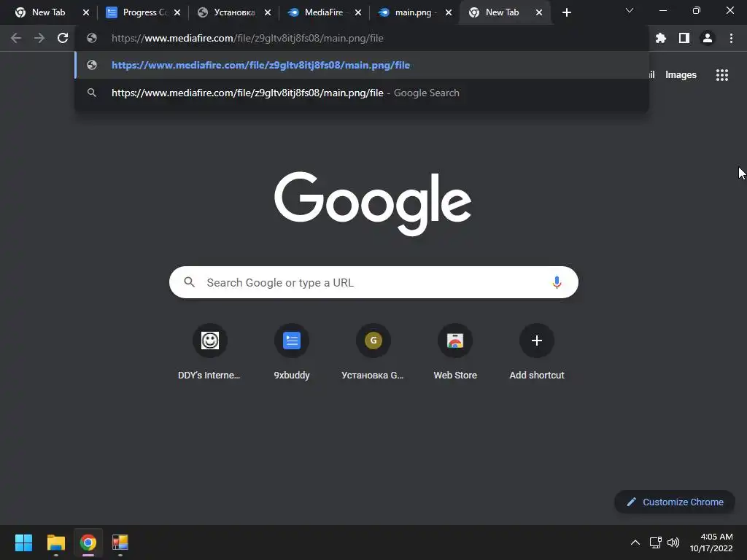Start voice search with microphone icon
The height and width of the screenshot is (560, 747).
(x=557, y=282)
